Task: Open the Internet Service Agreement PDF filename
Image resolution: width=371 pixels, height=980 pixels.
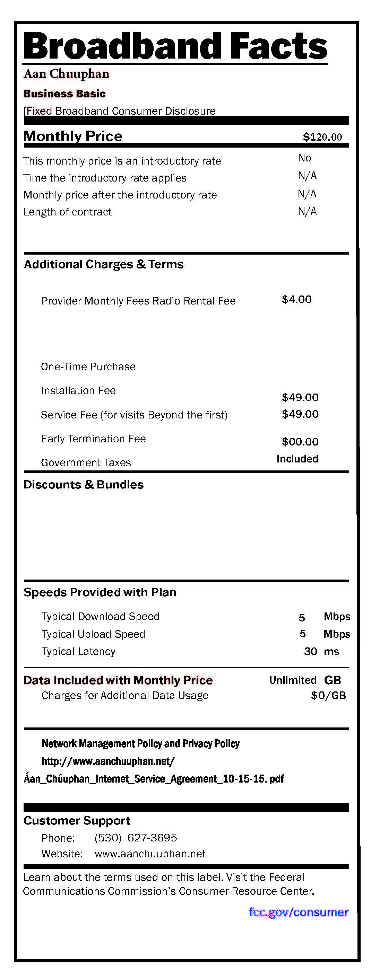Action: click(154, 778)
